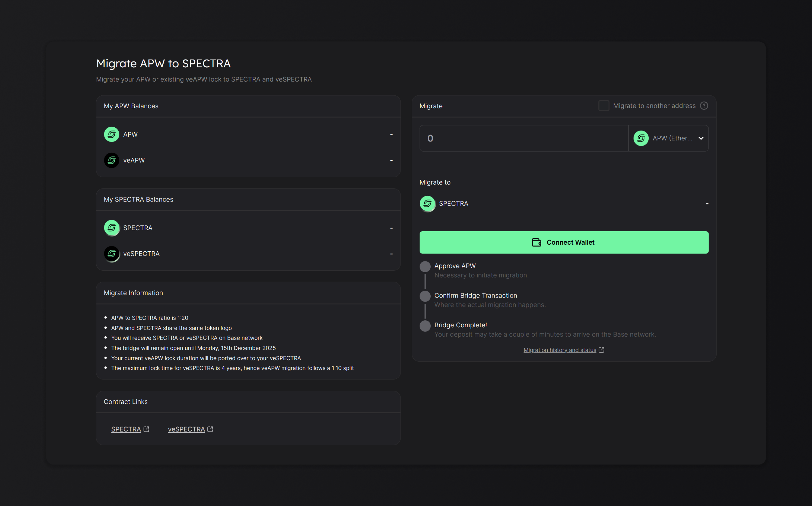
Task: Focus the migrate amount input field
Action: click(x=524, y=138)
